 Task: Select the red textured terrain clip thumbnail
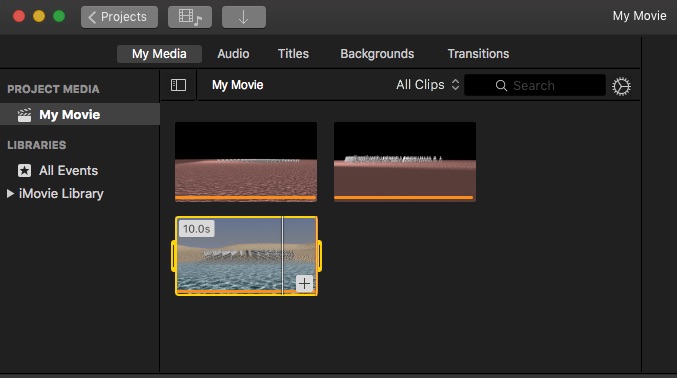point(246,162)
